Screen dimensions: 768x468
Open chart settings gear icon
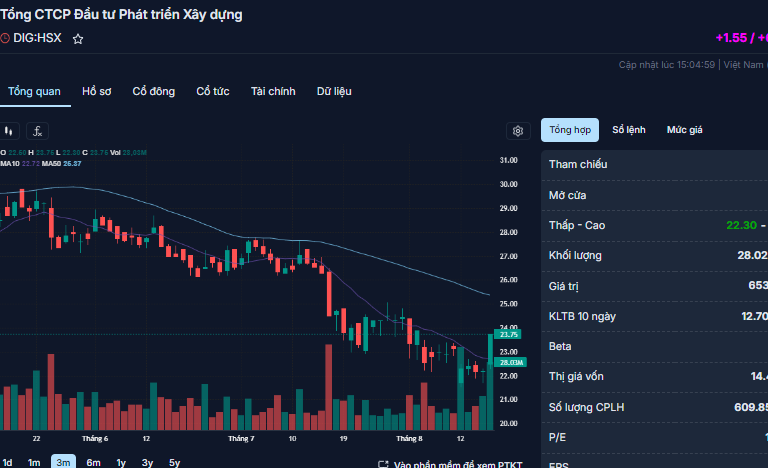518,131
